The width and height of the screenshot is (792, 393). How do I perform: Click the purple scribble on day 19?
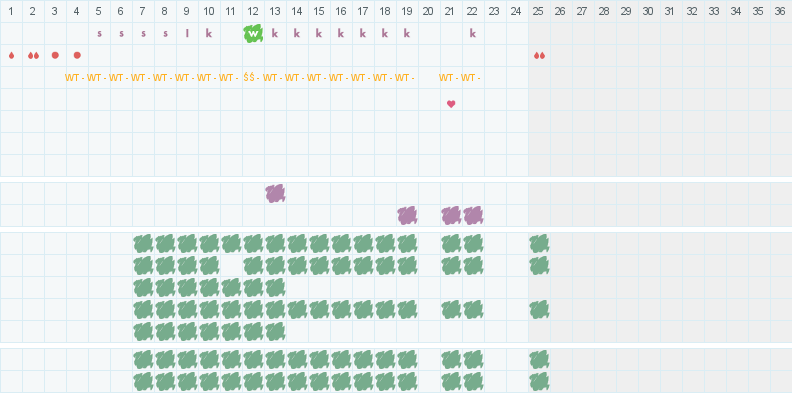click(407, 216)
